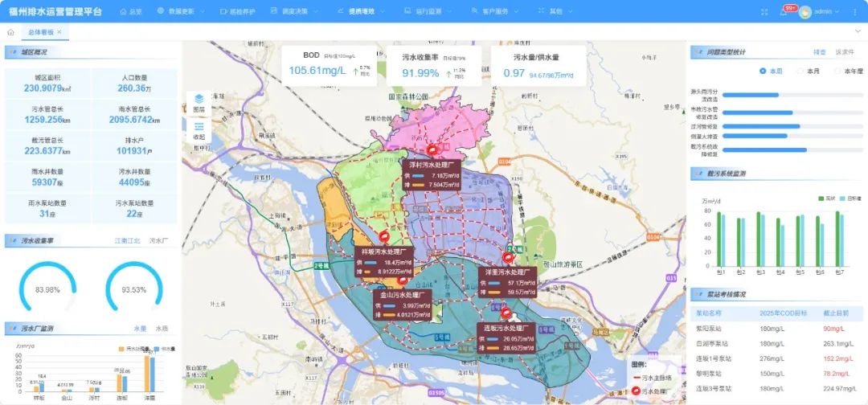Open the 金山污水处理厂 map popup

(x=403, y=305)
